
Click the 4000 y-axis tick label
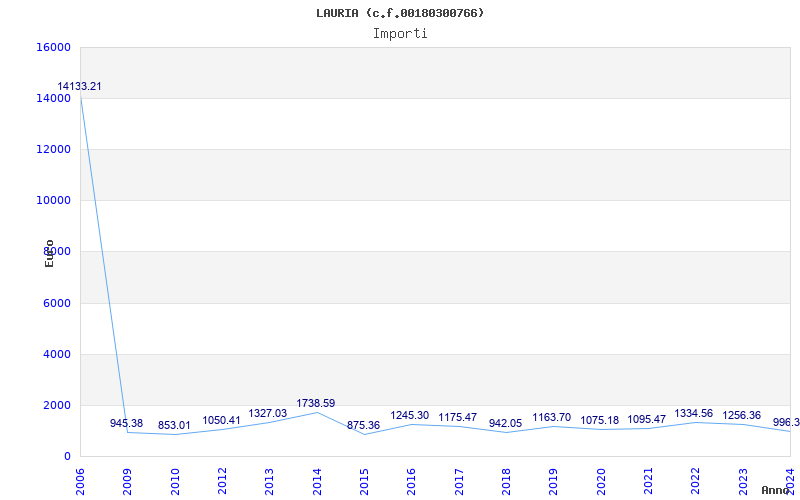(x=56, y=354)
